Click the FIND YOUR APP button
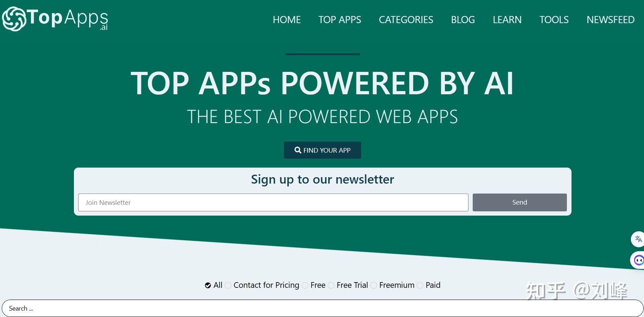644x317 pixels. [322, 150]
